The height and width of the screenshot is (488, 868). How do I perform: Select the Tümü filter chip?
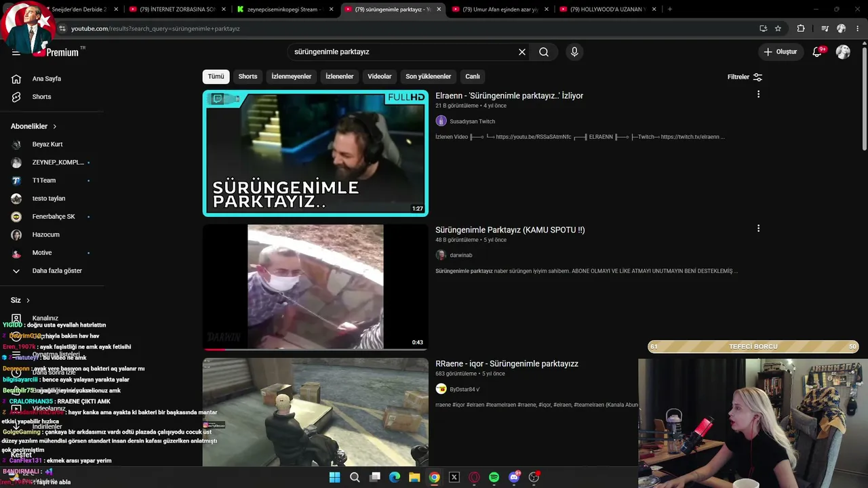216,77
